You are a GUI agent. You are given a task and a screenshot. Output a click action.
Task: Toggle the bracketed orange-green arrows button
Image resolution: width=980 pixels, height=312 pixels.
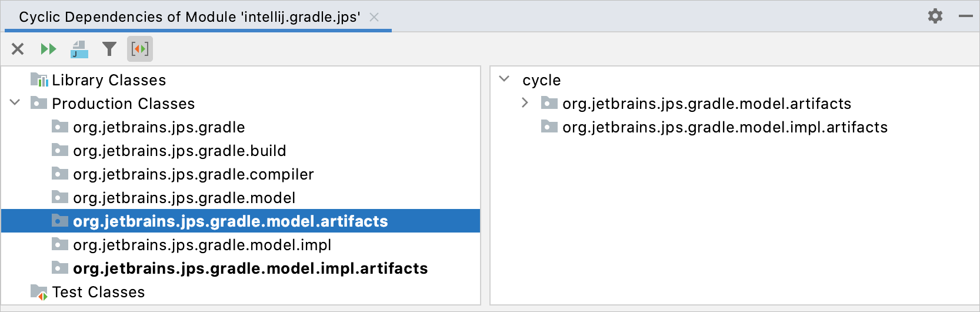(x=140, y=49)
